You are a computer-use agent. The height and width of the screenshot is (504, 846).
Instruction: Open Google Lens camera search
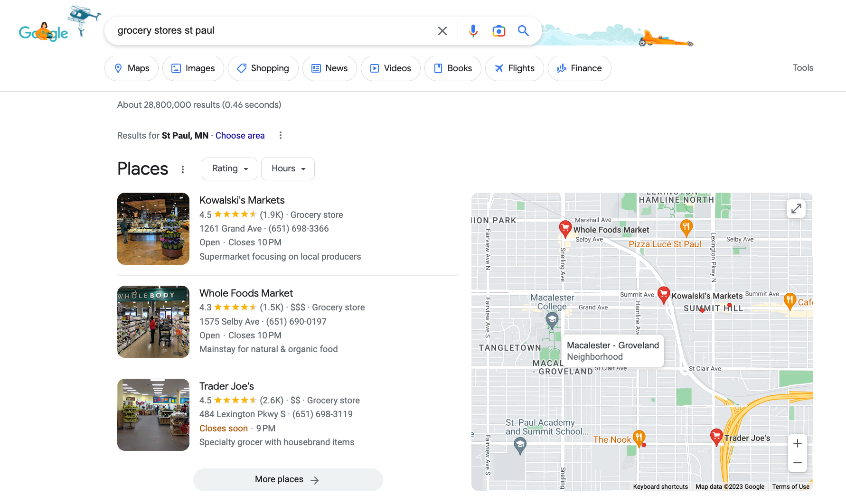498,31
